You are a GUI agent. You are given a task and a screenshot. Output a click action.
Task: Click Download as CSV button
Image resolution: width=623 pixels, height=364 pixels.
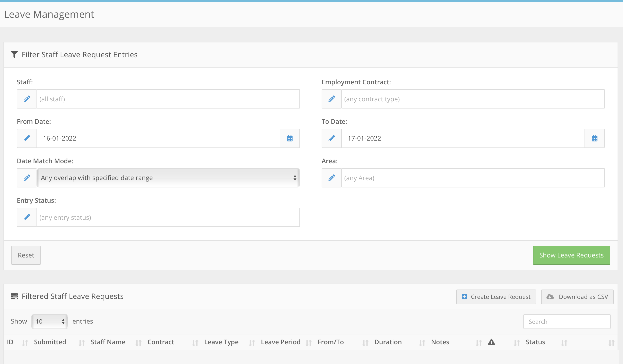point(577,297)
